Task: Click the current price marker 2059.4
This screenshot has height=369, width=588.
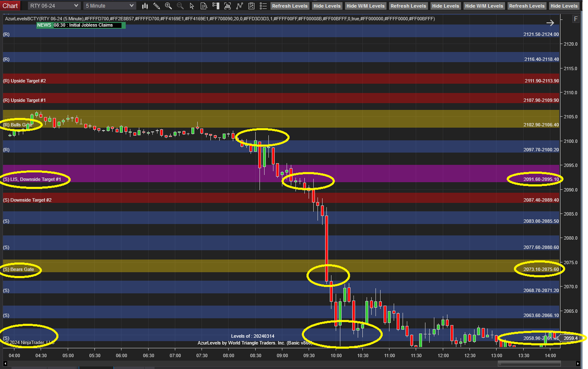Action: [571, 338]
